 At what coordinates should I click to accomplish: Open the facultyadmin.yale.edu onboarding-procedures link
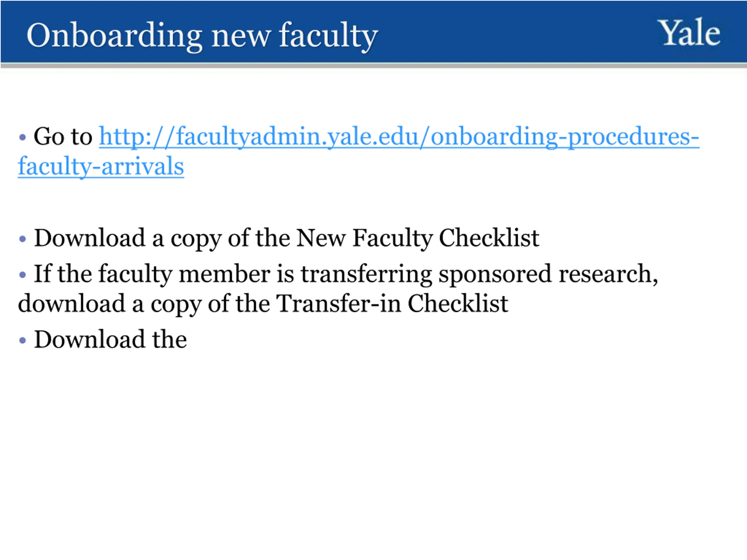pyautogui.click(x=399, y=137)
